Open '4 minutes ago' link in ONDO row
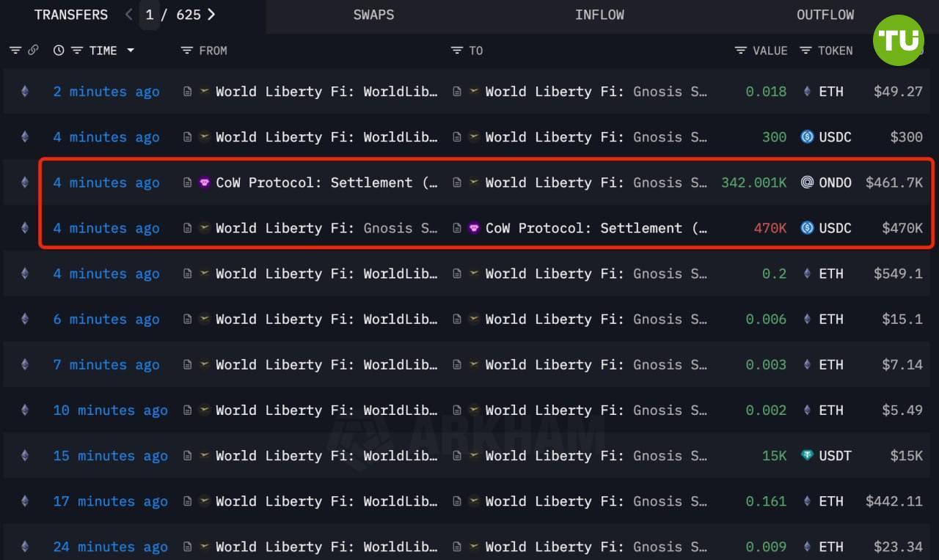This screenshot has height=560, width=939. point(106,183)
